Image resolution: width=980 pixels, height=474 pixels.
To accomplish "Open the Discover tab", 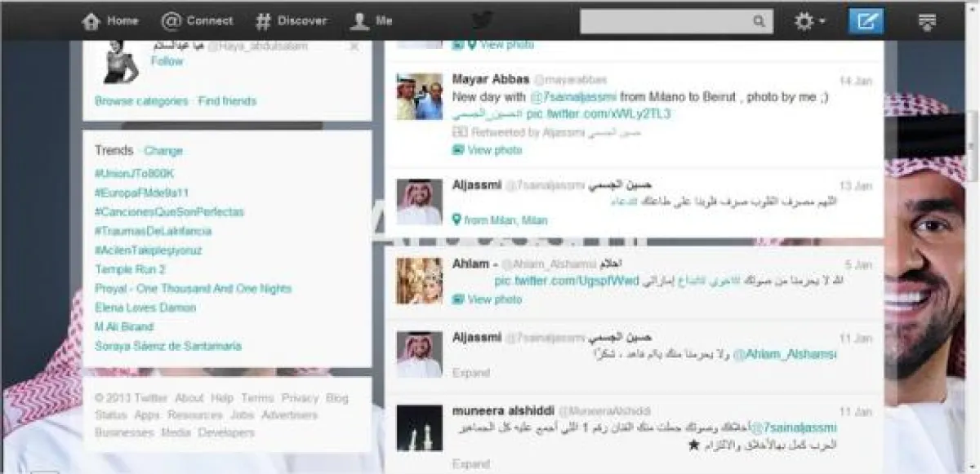I will (291, 20).
